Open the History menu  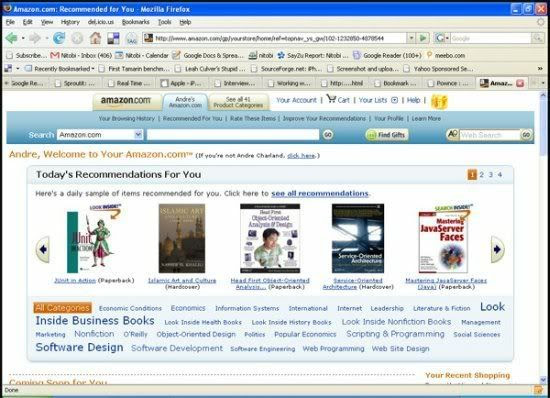coord(70,22)
